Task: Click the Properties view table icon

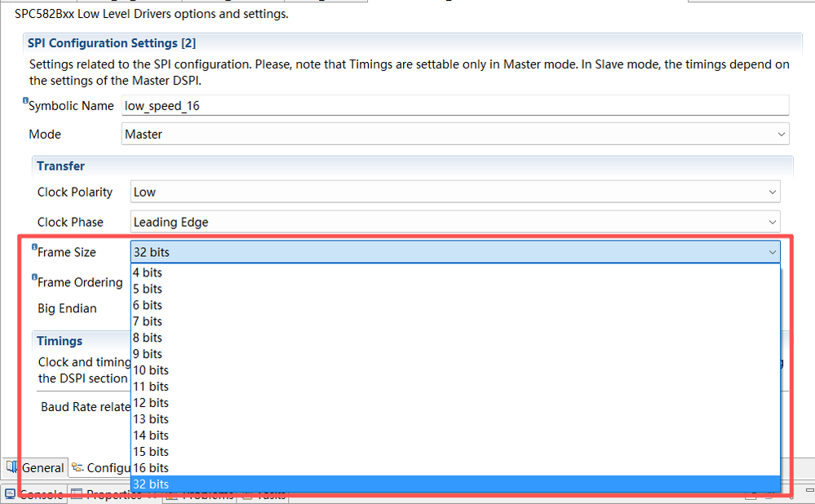Action: point(77,494)
